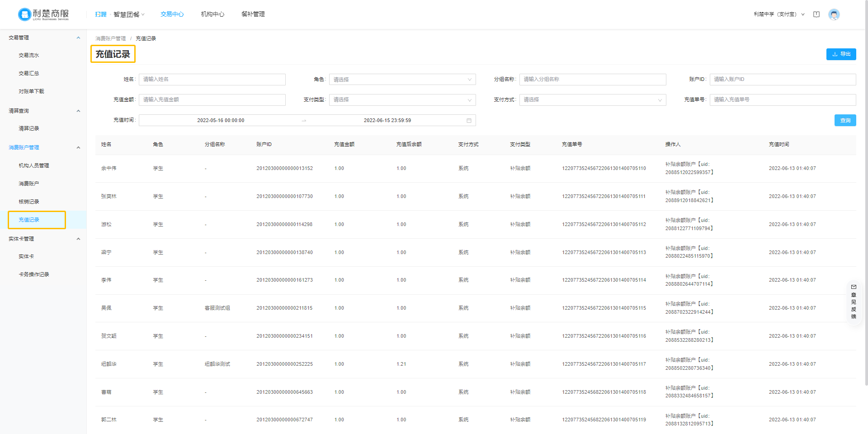Select 充值记录 in the sidebar
Viewport: 868px width, 434px height.
click(29, 220)
